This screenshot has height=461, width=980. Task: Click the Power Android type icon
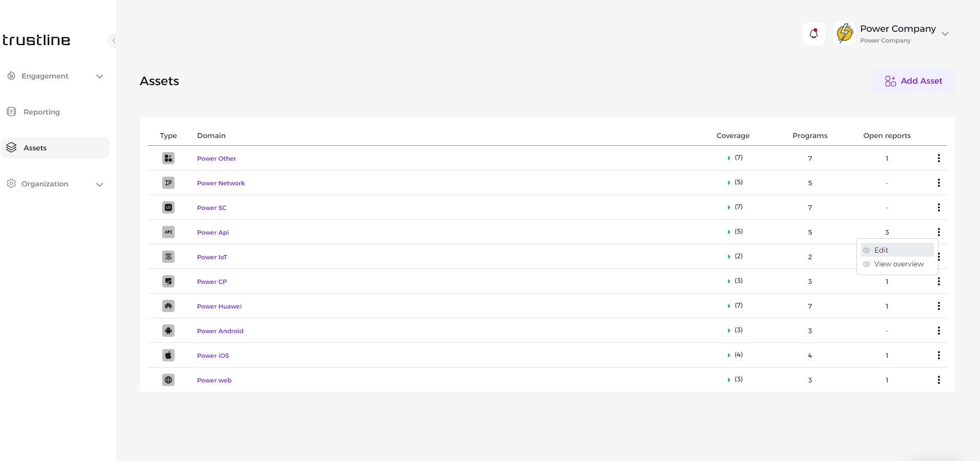(168, 331)
